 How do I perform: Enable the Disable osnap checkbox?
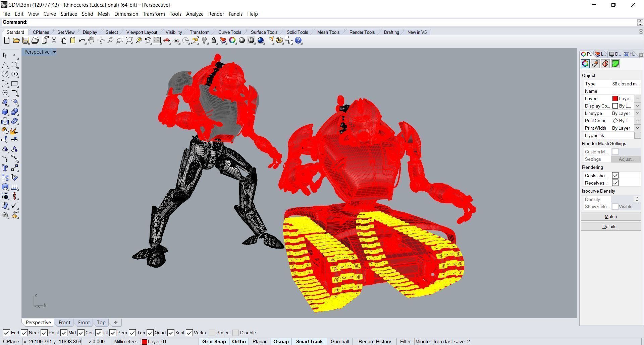[235, 333]
